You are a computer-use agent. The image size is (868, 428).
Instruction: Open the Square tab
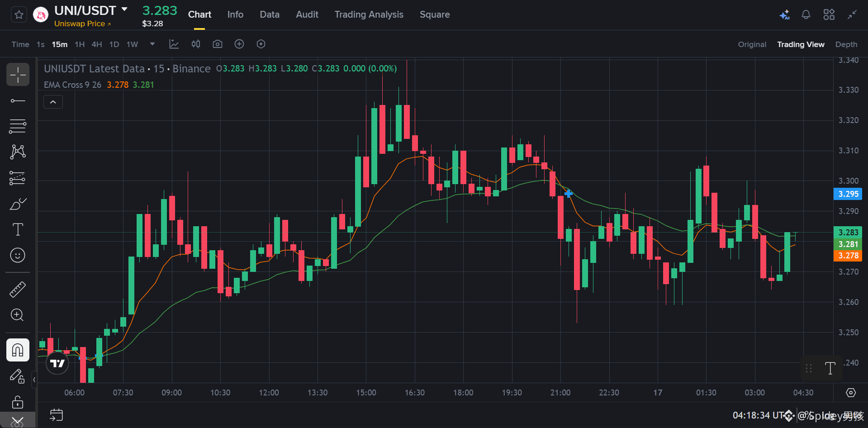(435, 14)
